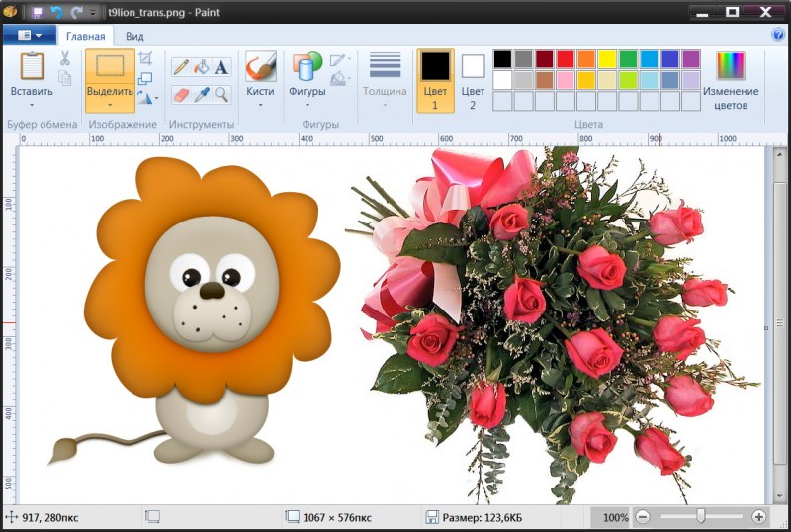The image size is (791, 532).
Task: Click the zoom in plus button
Action: tap(758, 516)
